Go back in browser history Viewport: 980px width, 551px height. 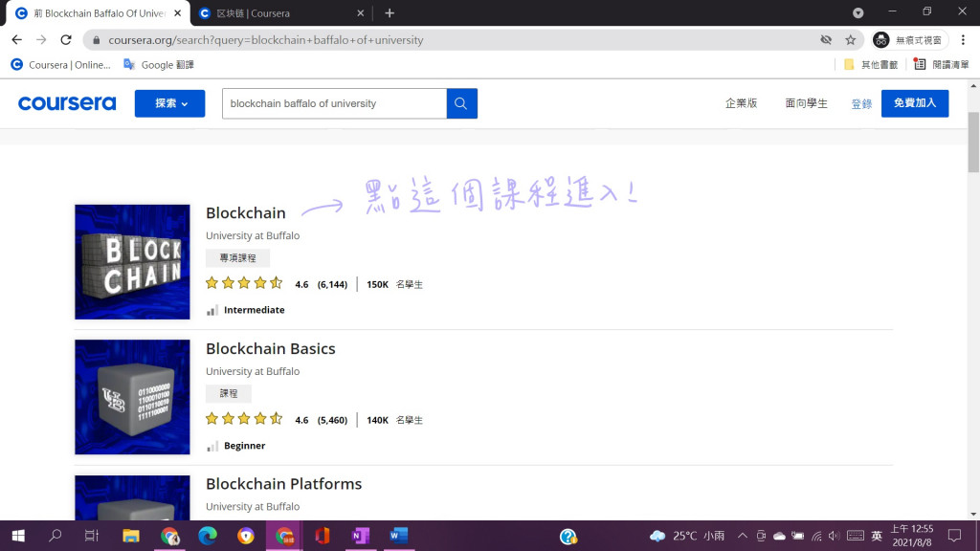[17, 40]
